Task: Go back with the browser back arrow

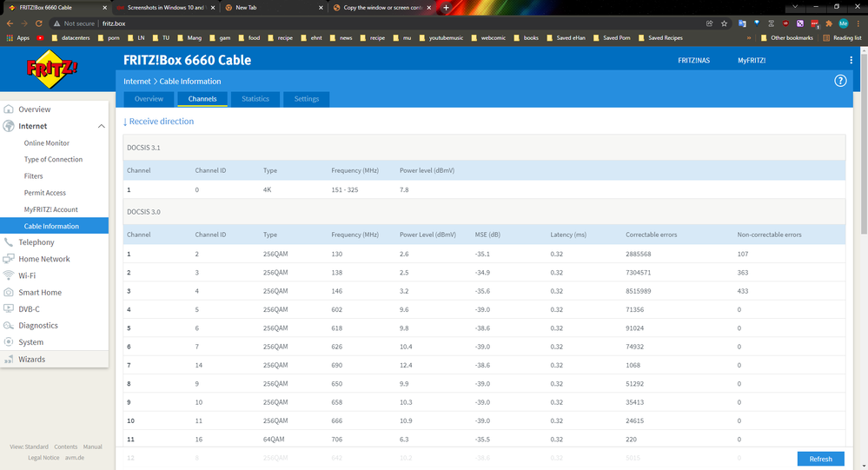Action: pos(10,23)
